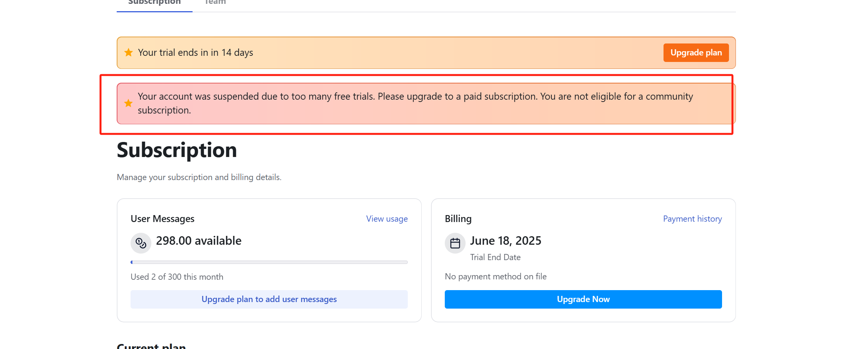The width and height of the screenshot is (868, 349).
Task: Click the User Messages card title
Action: pyautogui.click(x=163, y=219)
